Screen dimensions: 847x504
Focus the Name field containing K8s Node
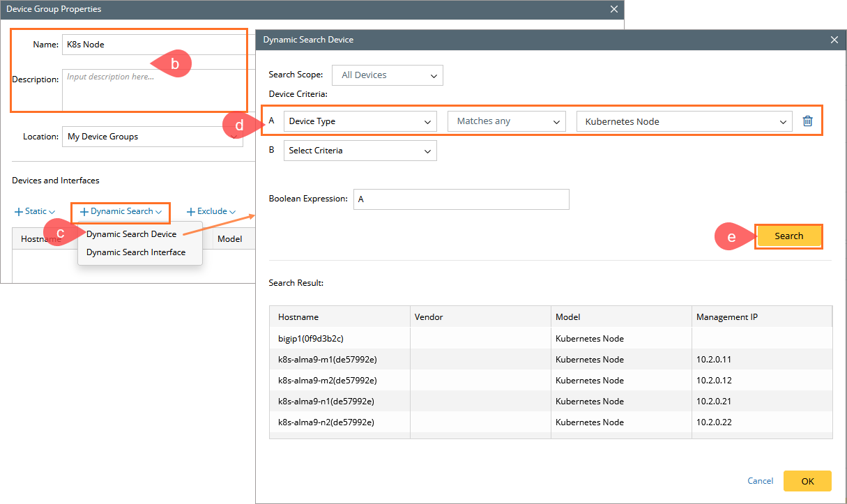click(x=153, y=45)
